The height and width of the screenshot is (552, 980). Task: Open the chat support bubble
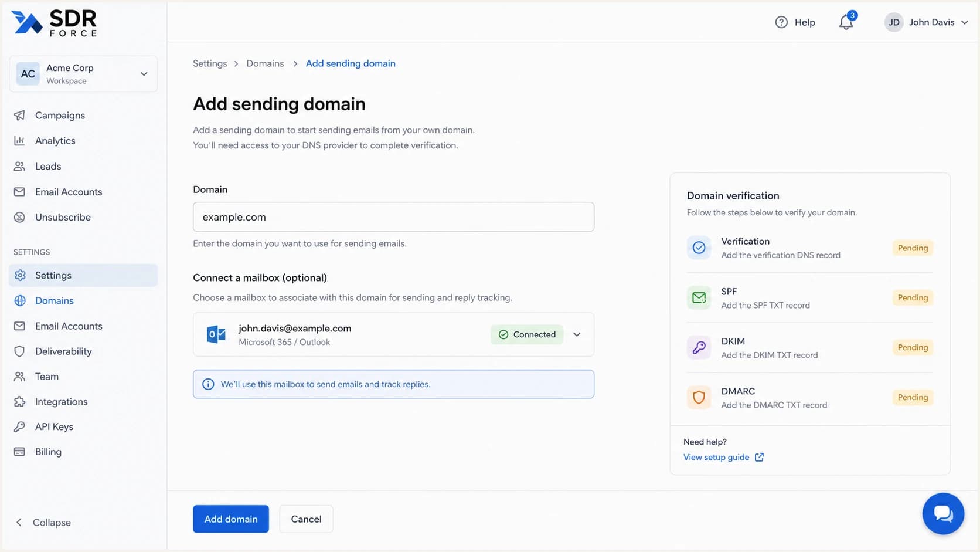click(943, 514)
